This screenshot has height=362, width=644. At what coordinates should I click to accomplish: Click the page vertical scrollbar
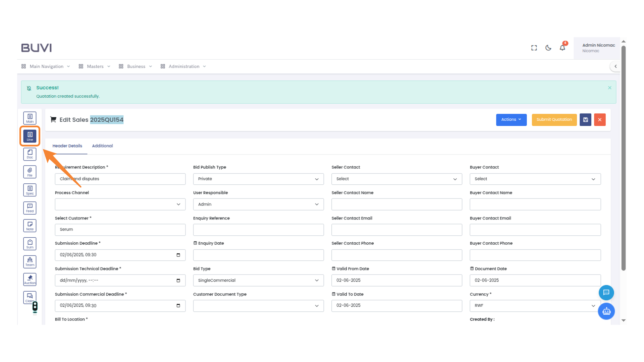point(624,158)
